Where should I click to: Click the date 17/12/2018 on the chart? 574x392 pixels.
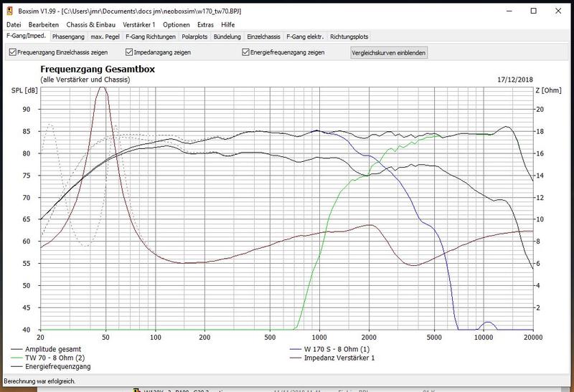514,80
